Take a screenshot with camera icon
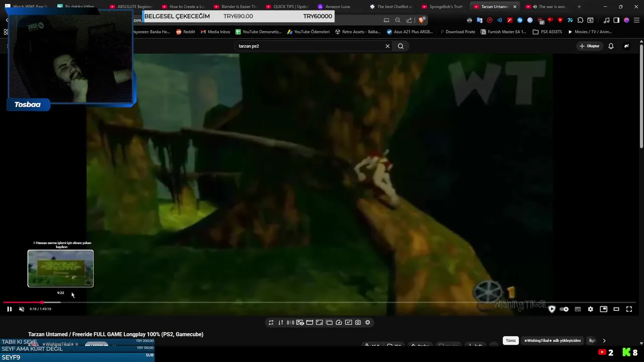644x362 pixels. coord(358,322)
